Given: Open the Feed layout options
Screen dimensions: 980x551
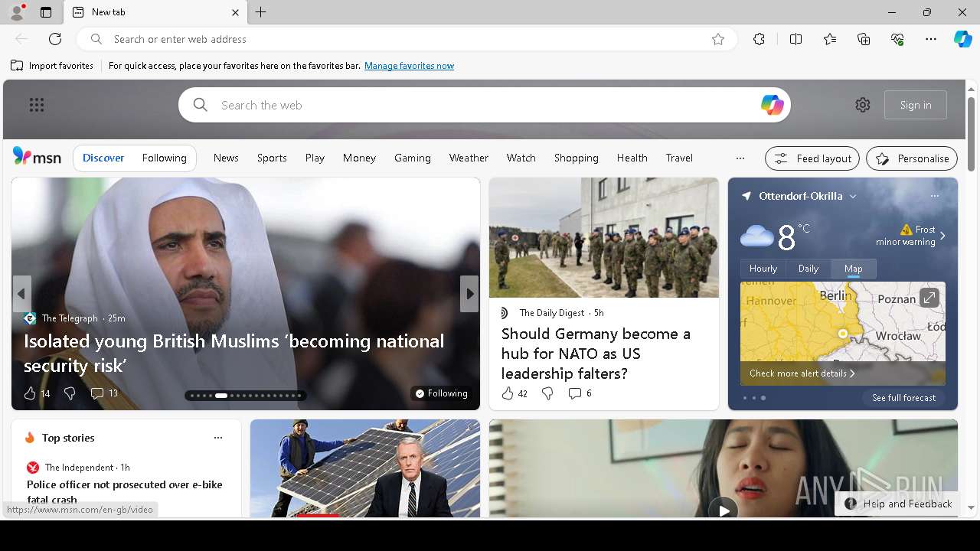Looking at the screenshot, I should click(812, 158).
